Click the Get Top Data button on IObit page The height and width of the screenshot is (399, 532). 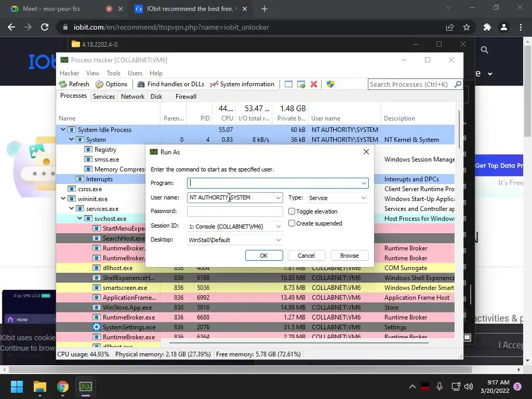pos(499,166)
